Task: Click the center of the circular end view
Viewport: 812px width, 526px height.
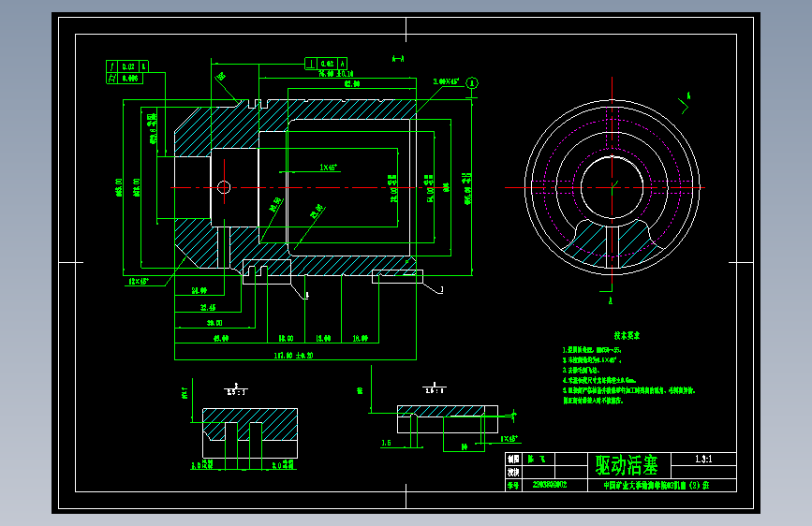Action: point(613,187)
